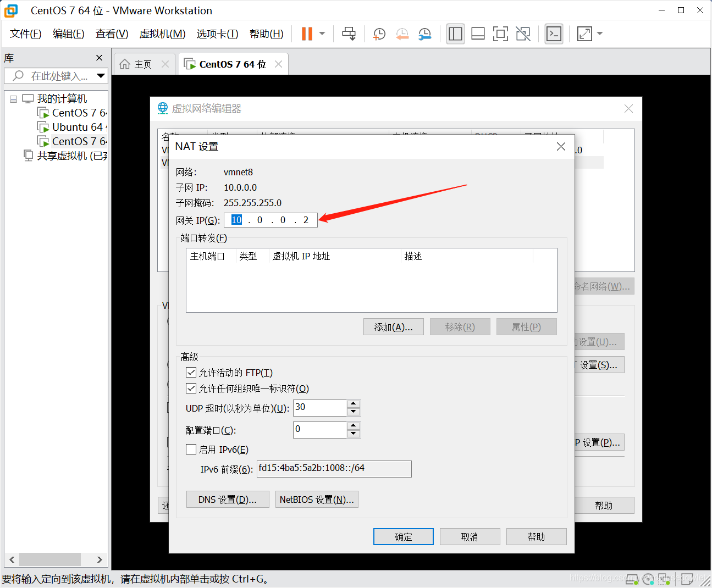The image size is (712, 588).
Task: Decrease the 配置端口 value with down arrow
Action: [354, 434]
